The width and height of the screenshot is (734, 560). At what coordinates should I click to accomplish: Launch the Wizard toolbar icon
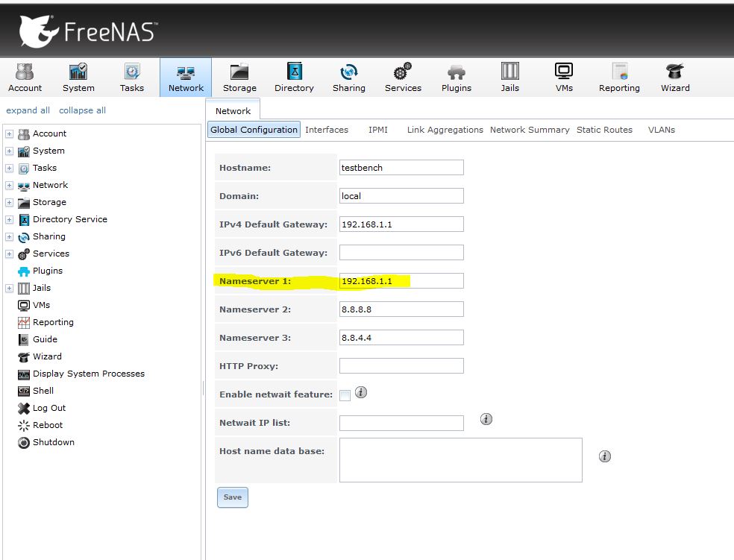675,78
